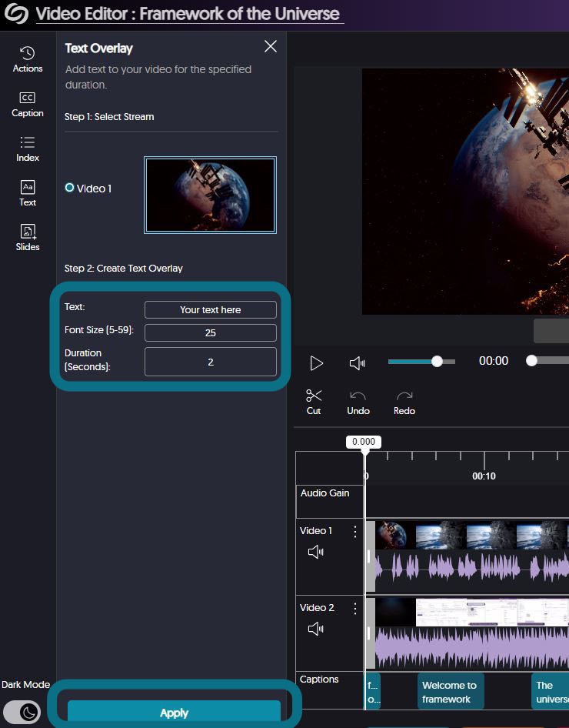Adjust the volume slider handle

pyautogui.click(x=437, y=361)
